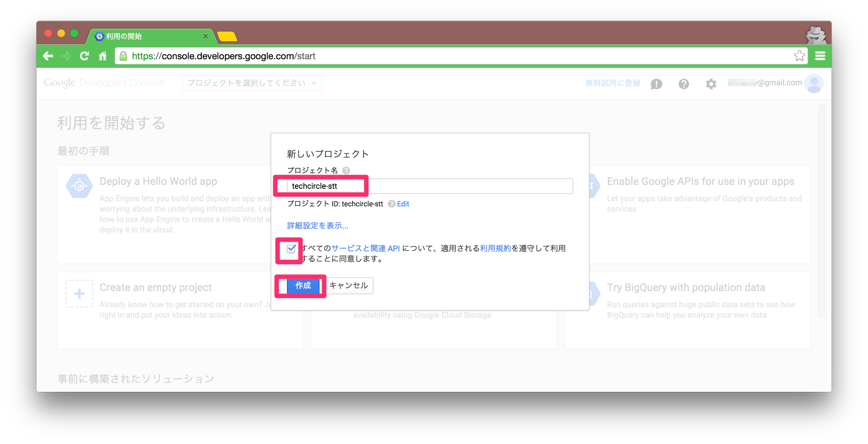Click the project name input field
This screenshot has height=444, width=868.
(x=430, y=186)
